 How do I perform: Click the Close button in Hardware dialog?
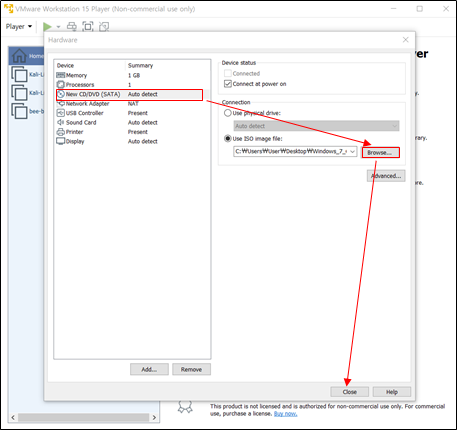(x=350, y=392)
